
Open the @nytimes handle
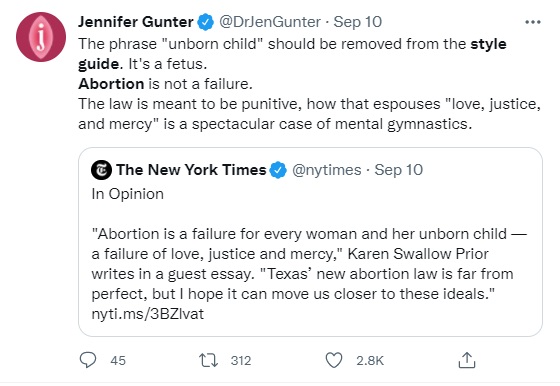(326, 170)
